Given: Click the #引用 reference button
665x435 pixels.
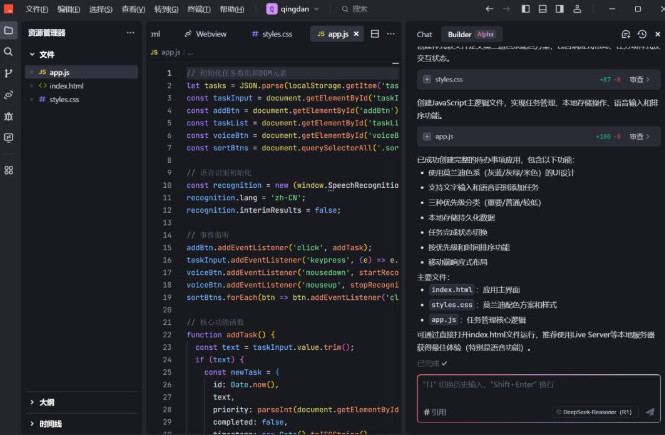Looking at the screenshot, I should coord(435,412).
